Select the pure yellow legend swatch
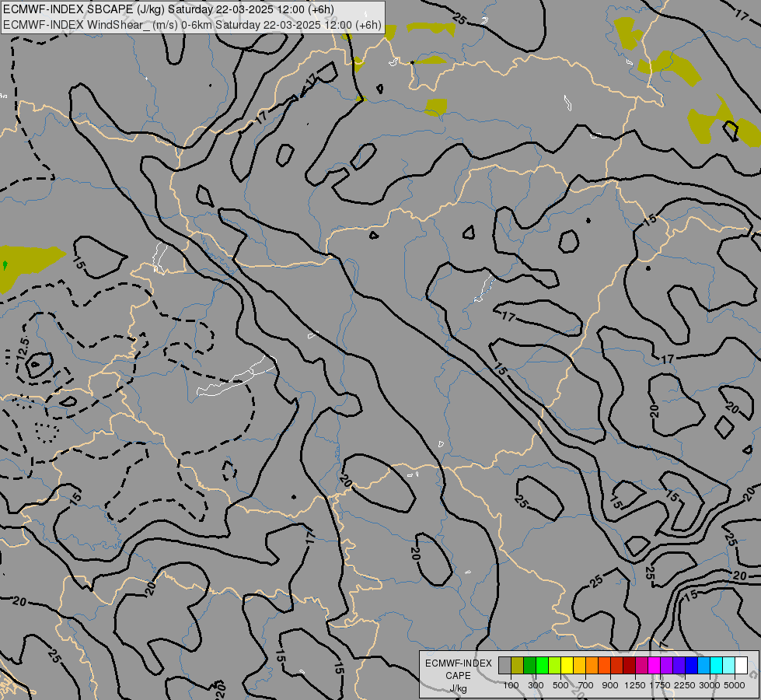This screenshot has width=761, height=700. pos(567,665)
